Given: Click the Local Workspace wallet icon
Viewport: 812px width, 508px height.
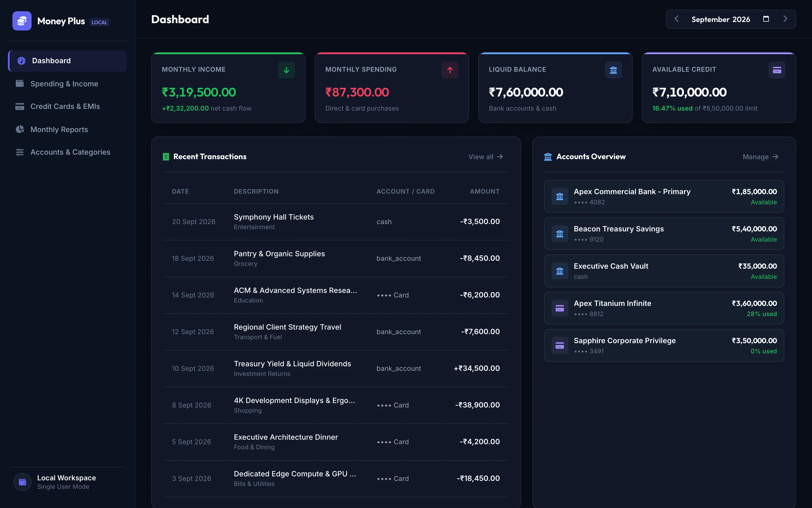Looking at the screenshot, I should pyautogui.click(x=23, y=482).
